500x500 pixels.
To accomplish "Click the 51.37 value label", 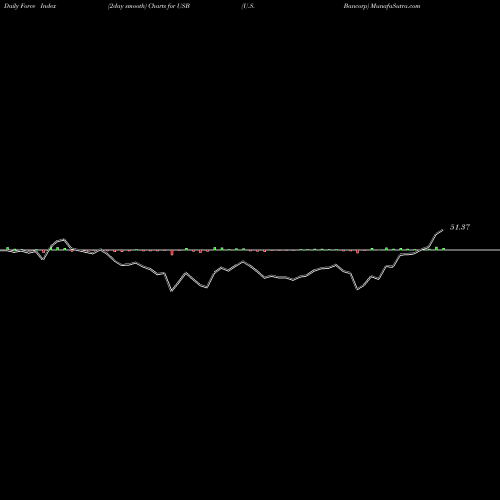I will [x=460, y=227].
